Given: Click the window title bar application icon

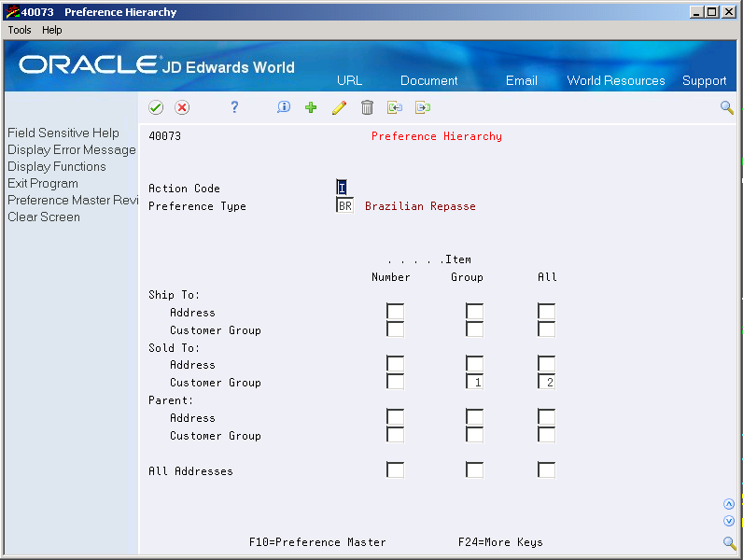Looking at the screenshot, I should pyautogui.click(x=12, y=12).
